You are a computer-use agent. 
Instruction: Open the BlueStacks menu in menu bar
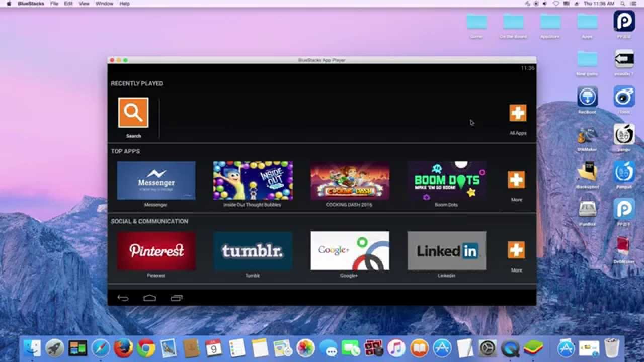[x=31, y=4]
